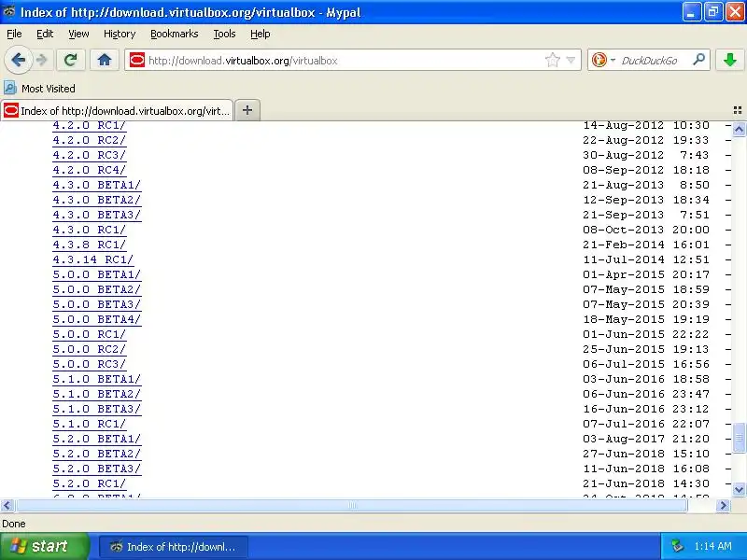Click the search magnifier icon
Screen dimensions: 747x560
click(698, 60)
